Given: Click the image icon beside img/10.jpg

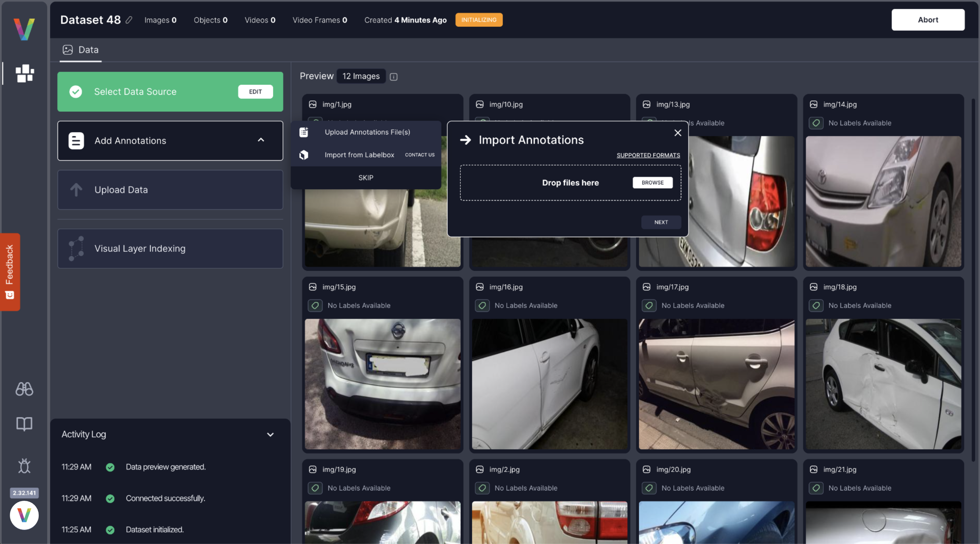Looking at the screenshot, I should [480, 104].
